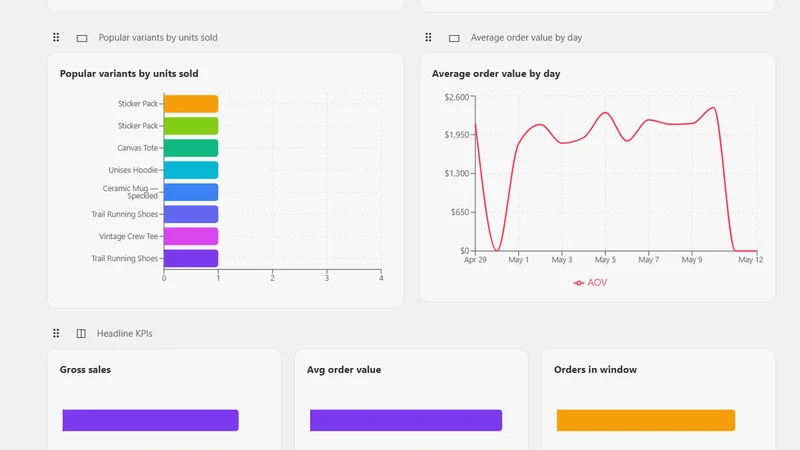Click the Gross sales card title
Viewport: 800px width, 450px height.
85,369
